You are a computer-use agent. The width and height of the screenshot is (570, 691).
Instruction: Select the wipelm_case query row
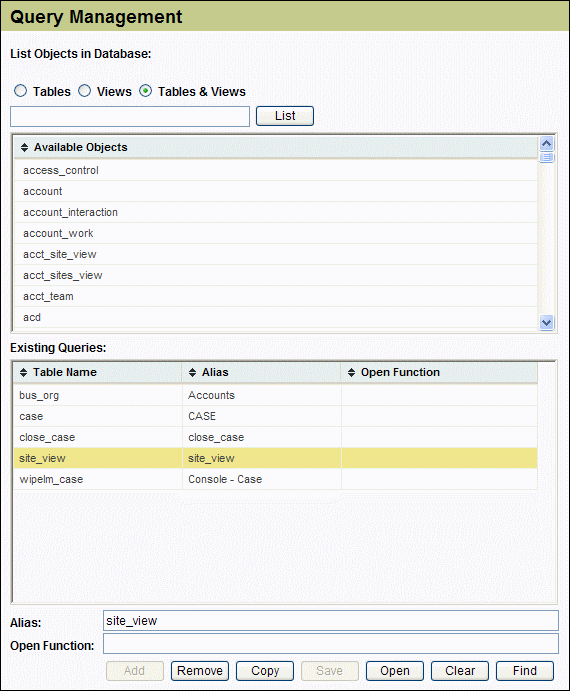coord(276,479)
